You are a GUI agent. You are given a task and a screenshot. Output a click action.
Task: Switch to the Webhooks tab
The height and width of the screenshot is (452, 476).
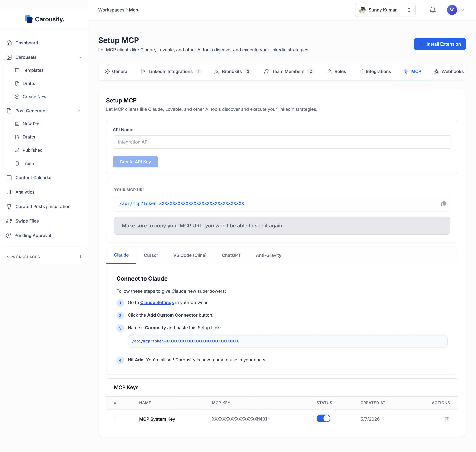(x=448, y=72)
